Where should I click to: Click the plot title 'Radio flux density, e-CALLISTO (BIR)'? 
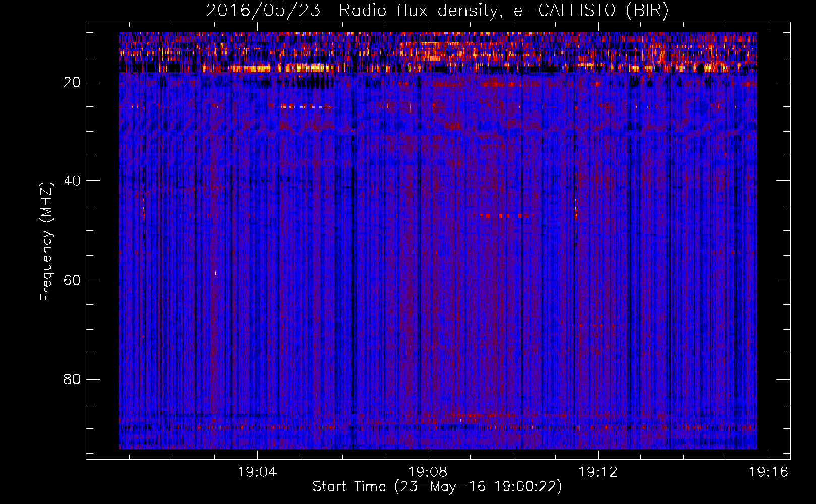point(504,11)
